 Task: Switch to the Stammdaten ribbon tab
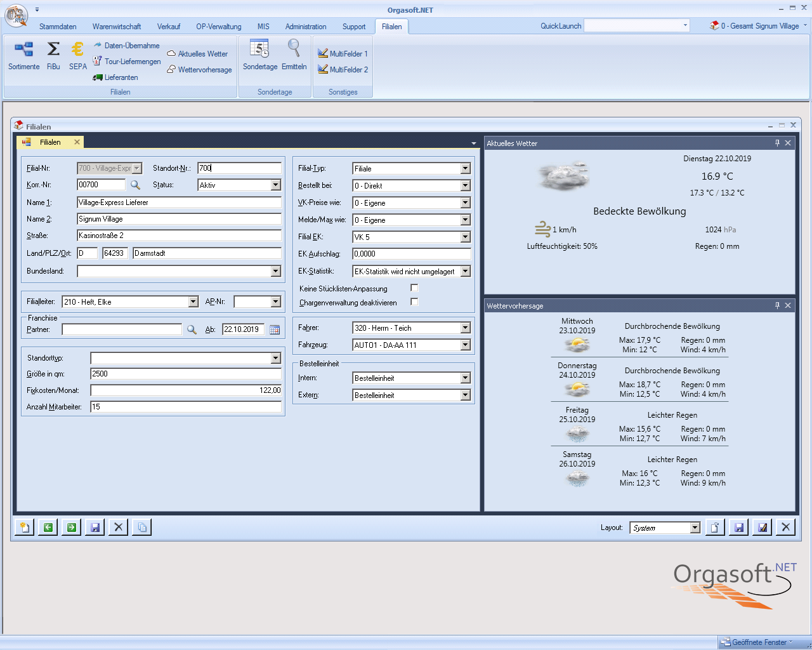(x=58, y=27)
